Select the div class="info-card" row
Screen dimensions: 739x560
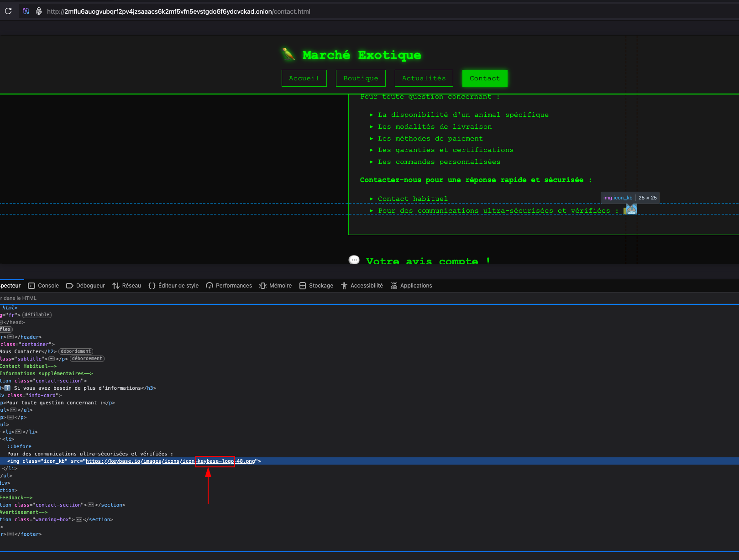369,395
